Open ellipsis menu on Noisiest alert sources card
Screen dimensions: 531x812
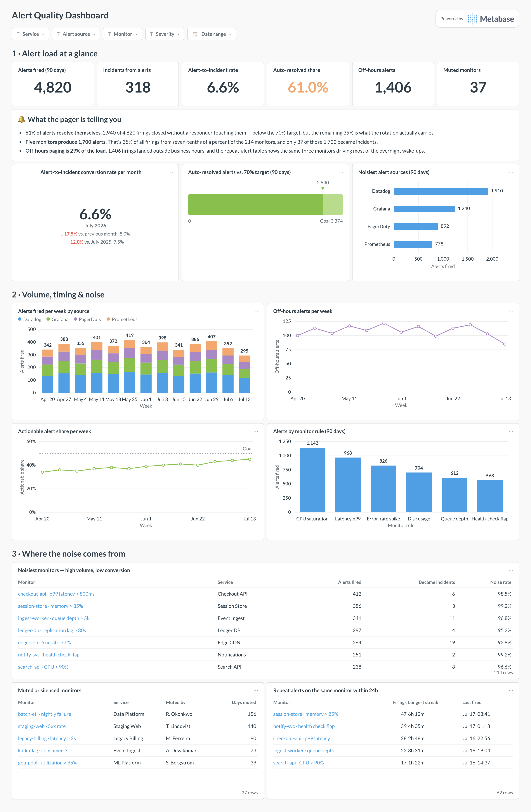click(x=511, y=172)
